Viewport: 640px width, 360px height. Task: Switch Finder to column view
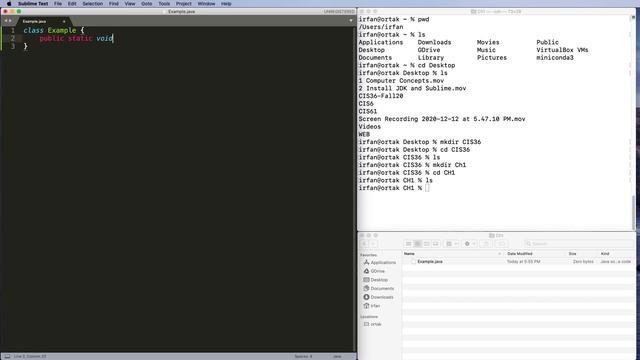(427, 244)
